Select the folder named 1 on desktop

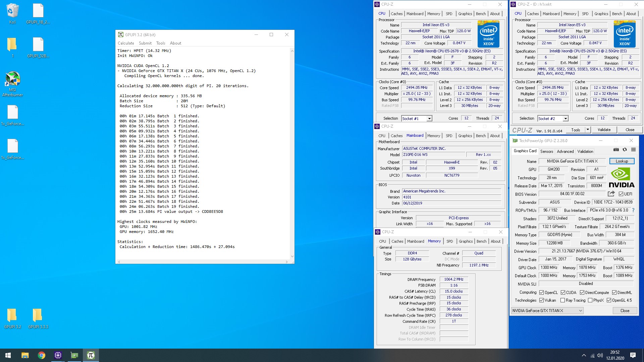click(x=12, y=48)
